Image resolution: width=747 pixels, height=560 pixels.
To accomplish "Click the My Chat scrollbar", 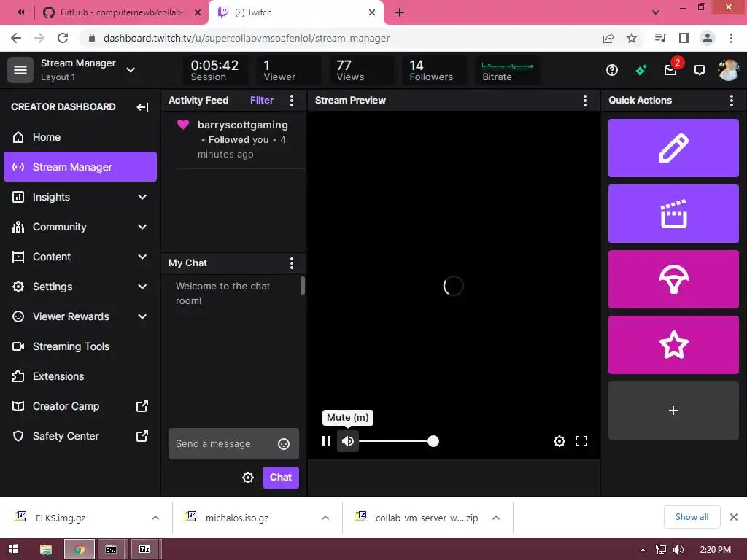I will tap(303, 286).
